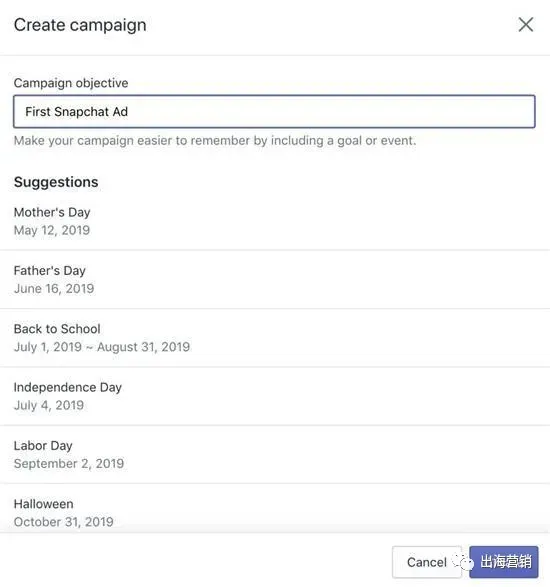Click the October 31, 2019 date line
Image resolution: width=550 pixels, height=587 pixels.
point(64,522)
